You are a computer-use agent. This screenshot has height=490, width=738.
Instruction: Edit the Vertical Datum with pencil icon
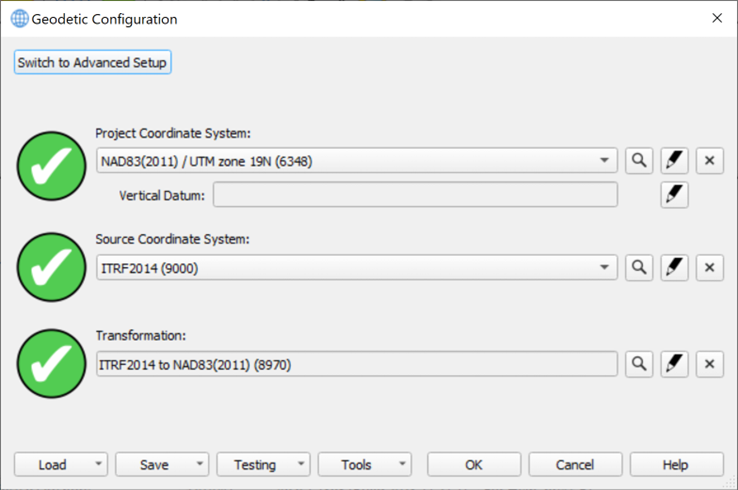point(674,195)
